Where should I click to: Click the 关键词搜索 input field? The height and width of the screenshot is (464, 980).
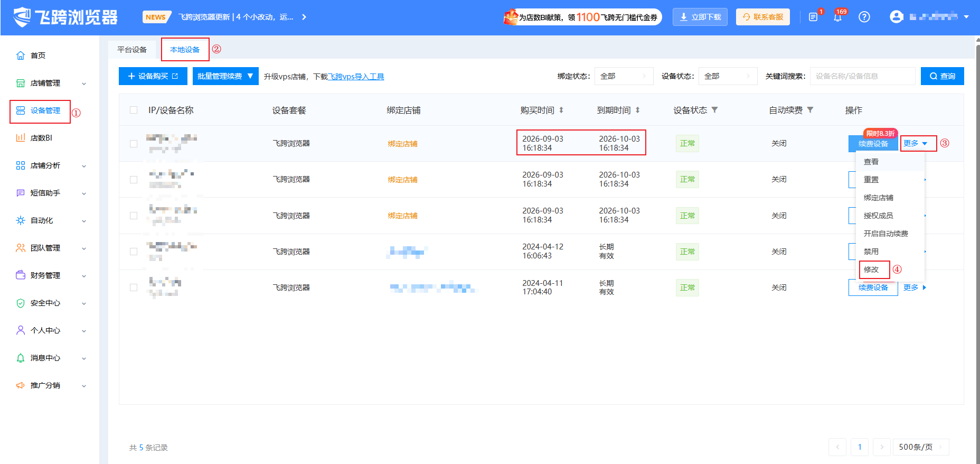click(863, 76)
